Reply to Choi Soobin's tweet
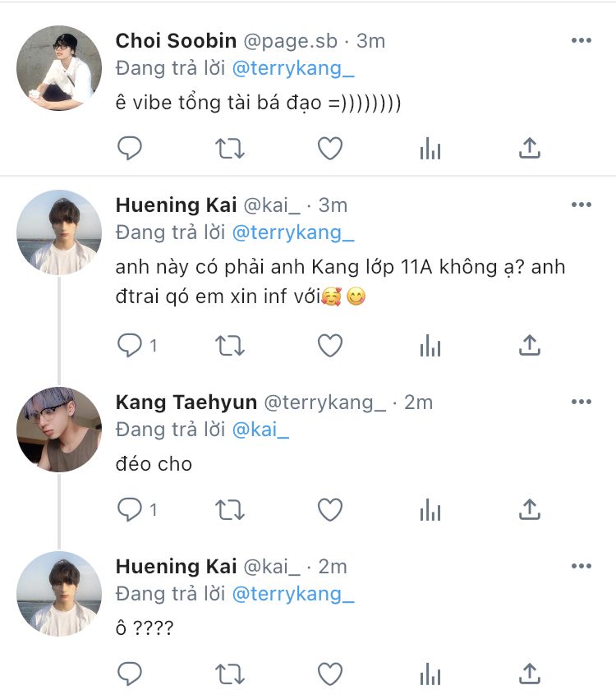This screenshot has width=616, height=699. (x=130, y=148)
